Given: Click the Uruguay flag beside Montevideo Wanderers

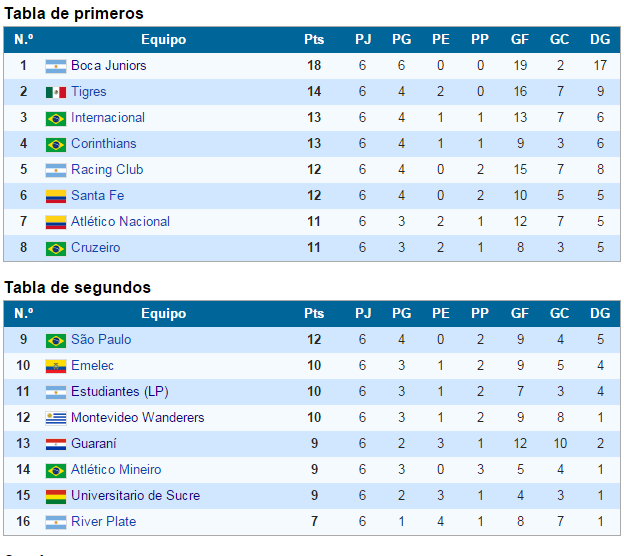Looking at the screenshot, I should click(x=55, y=418).
